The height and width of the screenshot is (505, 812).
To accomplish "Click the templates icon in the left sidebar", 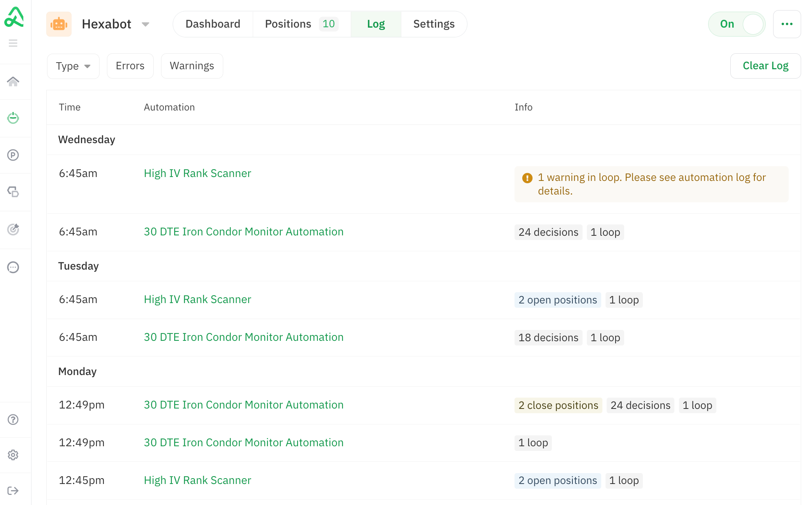I will (13, 192).
